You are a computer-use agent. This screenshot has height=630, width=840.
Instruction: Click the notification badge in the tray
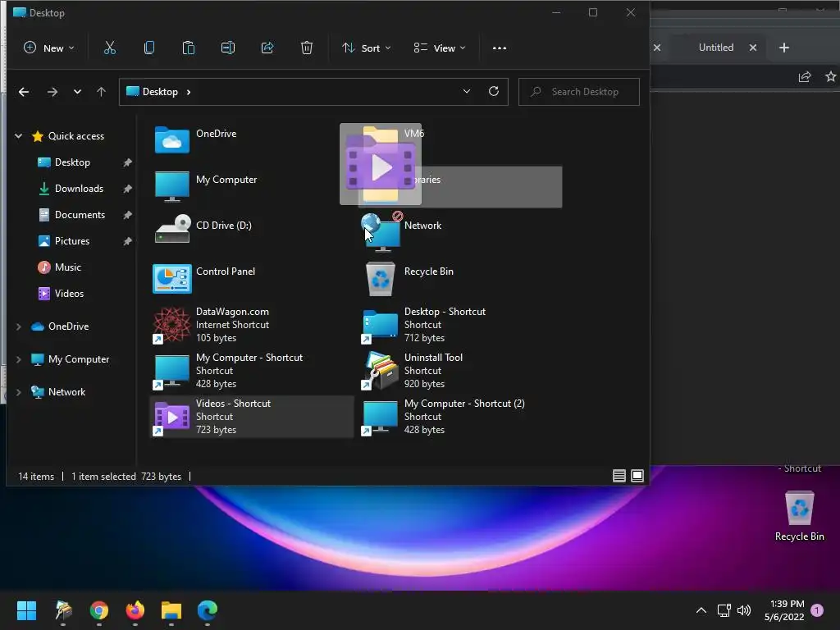click(x=817, y=610)
